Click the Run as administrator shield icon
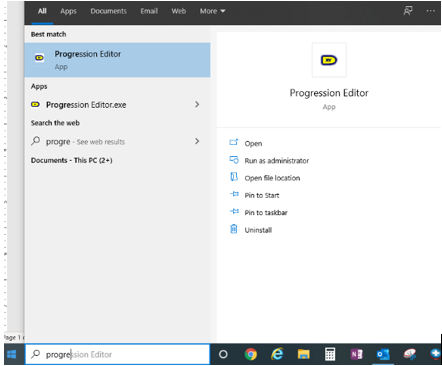The image size is (442, 366). (x=234, y=160)
